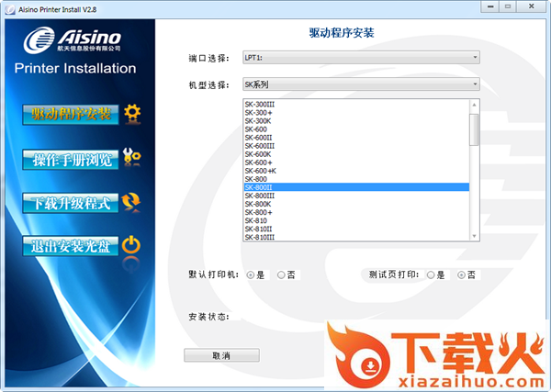The image size is (551, 392).
Task: Click the power icon beside 退出安装光盘
Action: (132, 246)
